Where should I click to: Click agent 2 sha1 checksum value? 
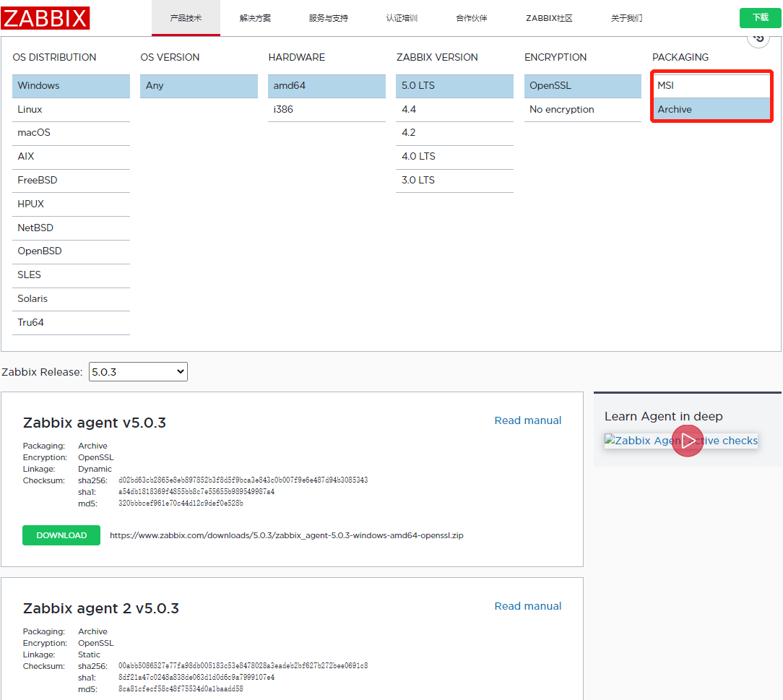pyautogui.click(x=196, y=678)
